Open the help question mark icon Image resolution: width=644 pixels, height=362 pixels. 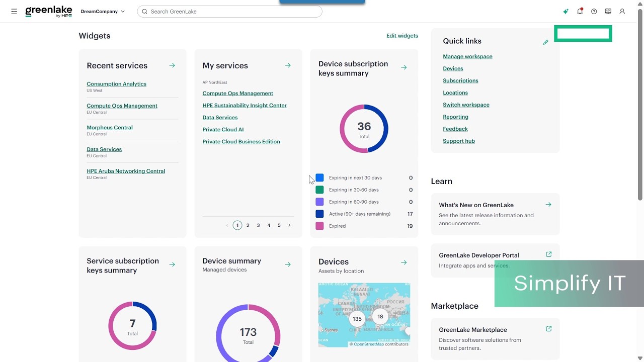click(594, 11)
